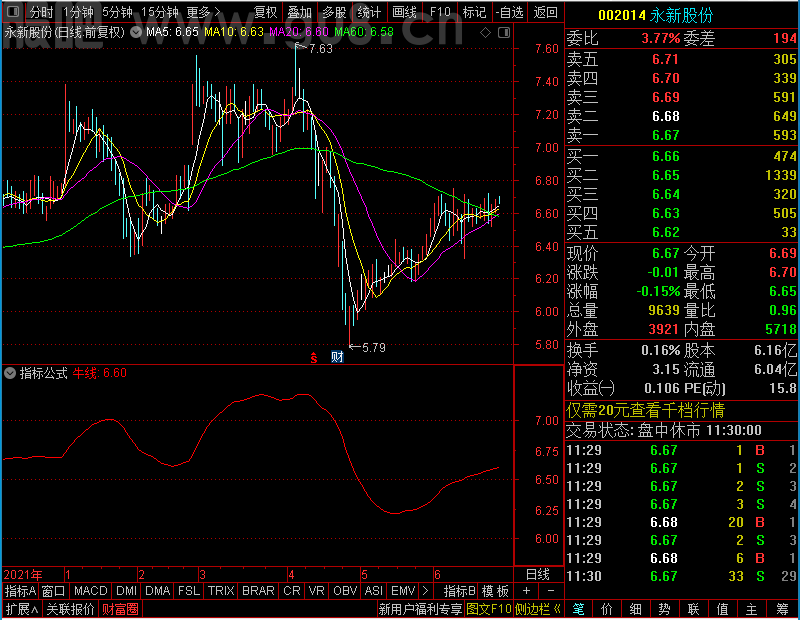Open the 模板 template button
Screen dimensions: 800x620
(x=495, y=591)
